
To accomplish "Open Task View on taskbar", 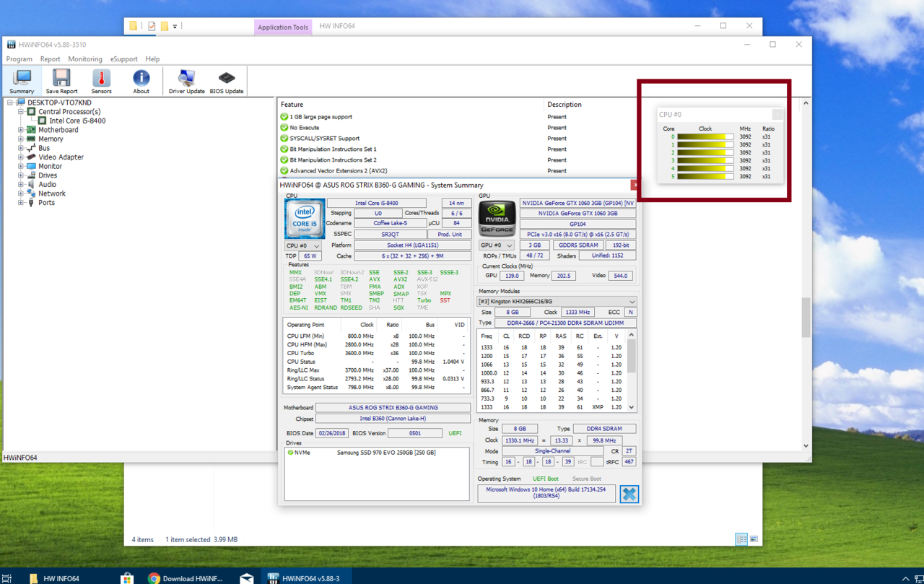I will click(x=7, y=578).
